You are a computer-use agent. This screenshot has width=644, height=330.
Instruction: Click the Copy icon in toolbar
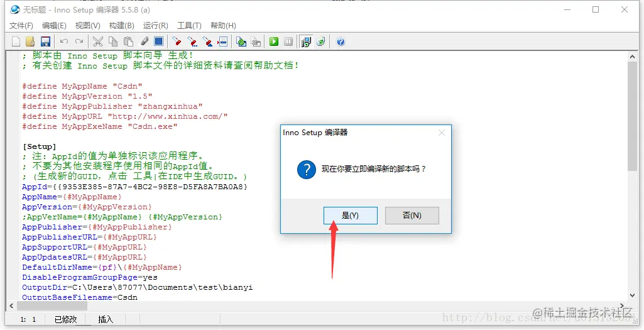point(113,41)
